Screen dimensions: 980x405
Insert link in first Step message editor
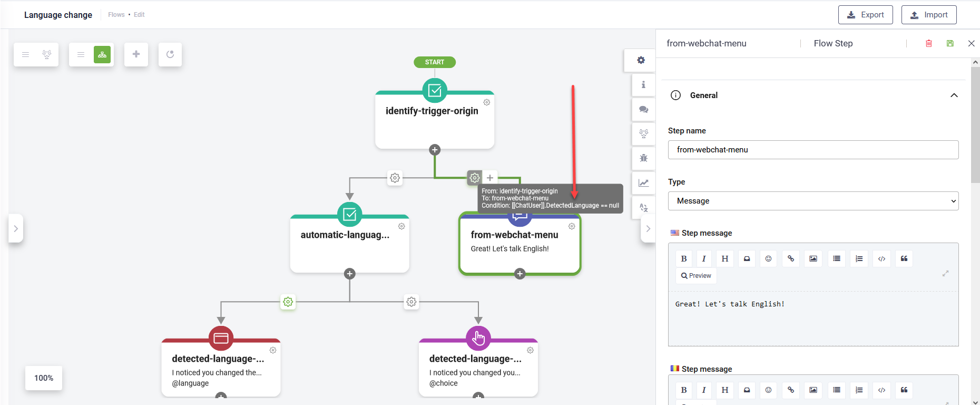click(791, 258)
